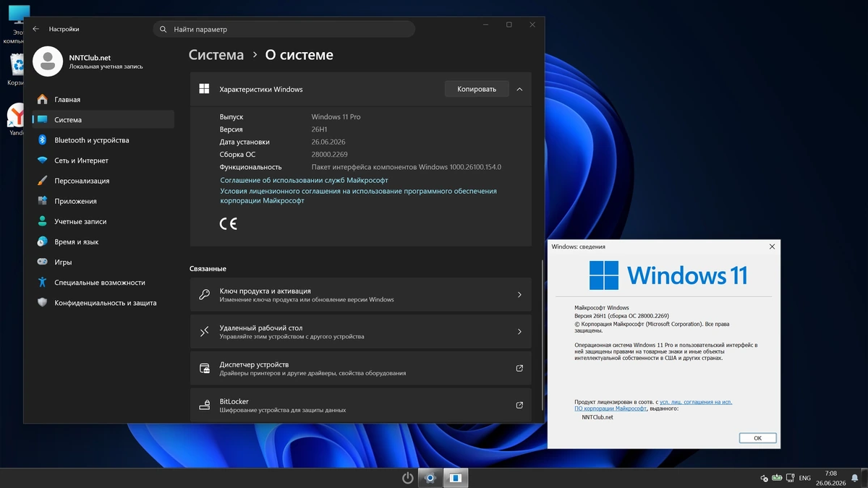The image size is (868, 488).
Task: Go to Конфиденциальность и защита
Action: coord(101,302)
